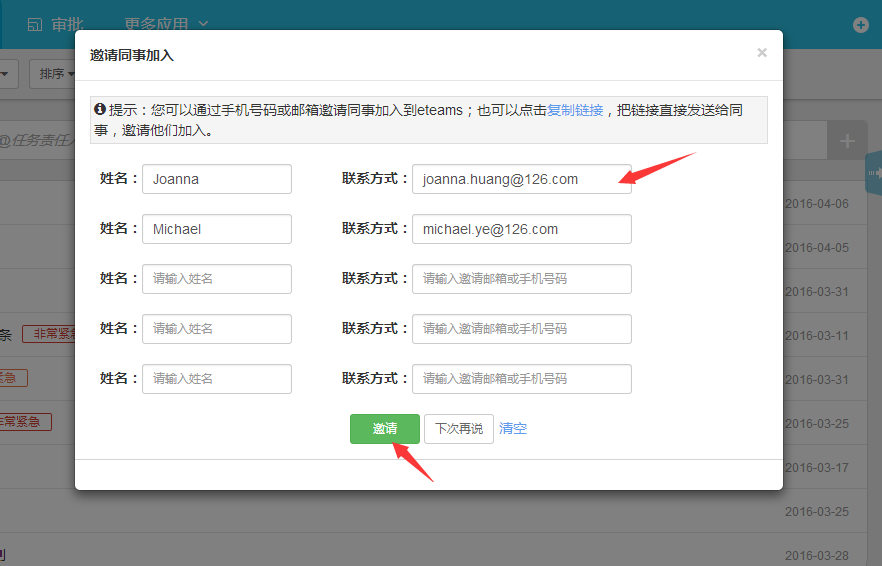Click the third row empty 姓名 field
The height and width of the screenshot is (566, 882).
[x=217, y=279]
